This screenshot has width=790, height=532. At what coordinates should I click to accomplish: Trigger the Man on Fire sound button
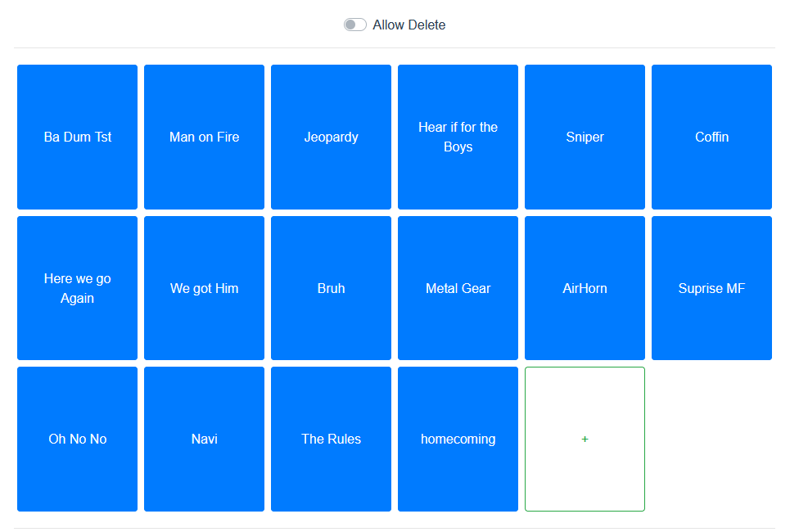coord(204,137)
